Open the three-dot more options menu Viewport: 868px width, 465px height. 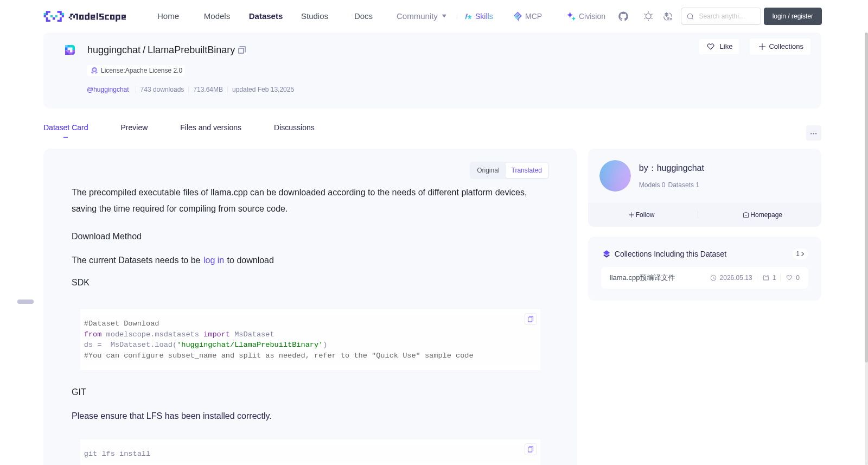point(813,133)
